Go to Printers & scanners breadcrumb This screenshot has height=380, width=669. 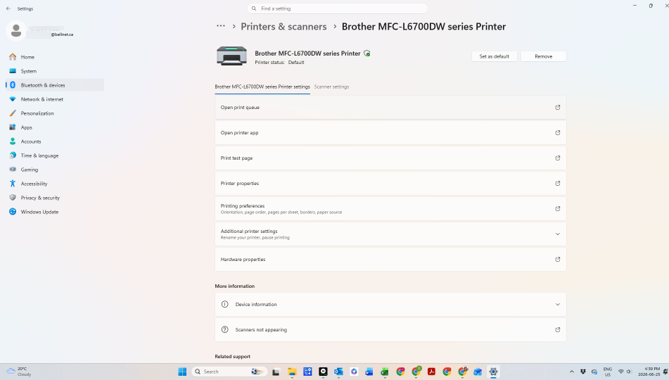284,26
